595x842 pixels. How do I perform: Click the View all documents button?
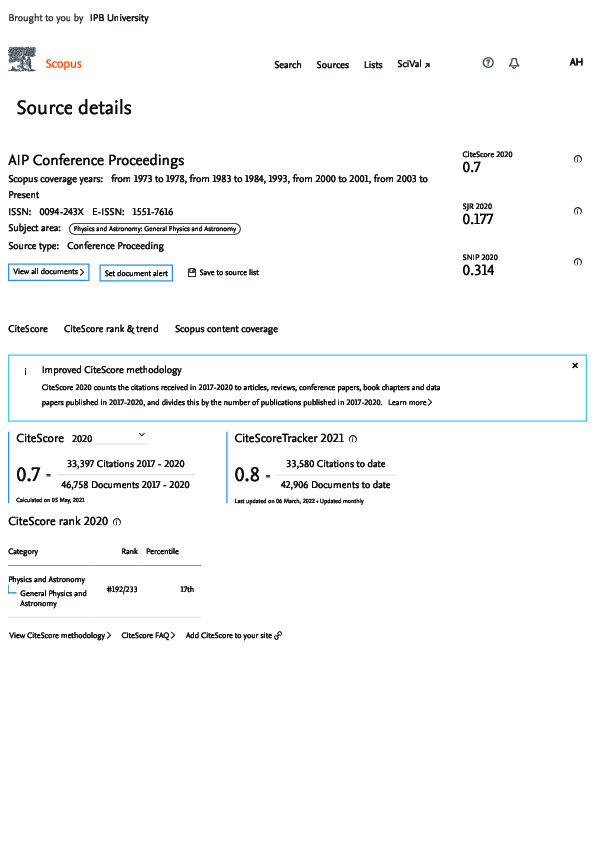[x=49, y=272]
